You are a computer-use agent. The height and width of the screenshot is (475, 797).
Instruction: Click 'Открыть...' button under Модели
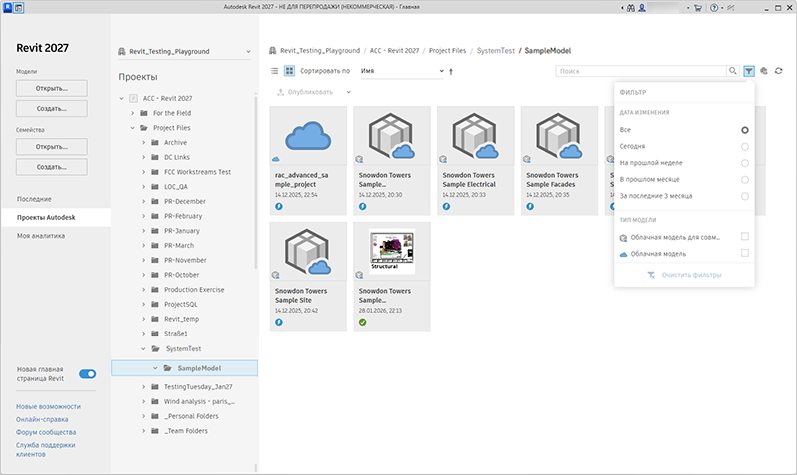tap(52, 88)
